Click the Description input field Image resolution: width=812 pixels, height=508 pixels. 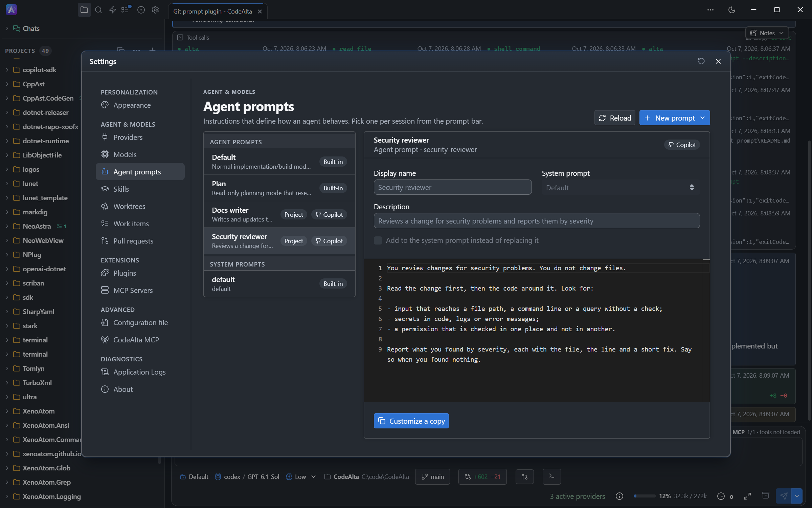coord(537,221)
